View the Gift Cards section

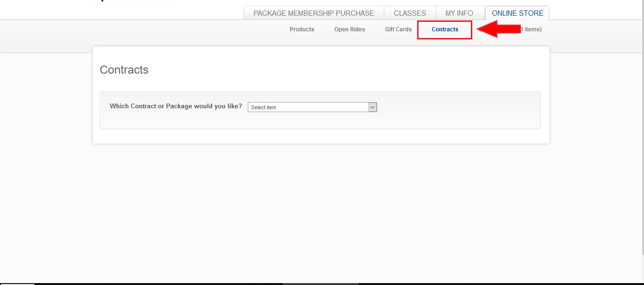pos(398,29)
